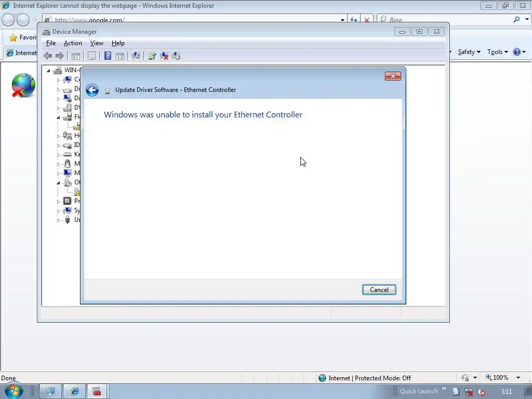Expand the Quick Launch chevron
The width and height of the screenshot is (532, 399).
point(444,389)
